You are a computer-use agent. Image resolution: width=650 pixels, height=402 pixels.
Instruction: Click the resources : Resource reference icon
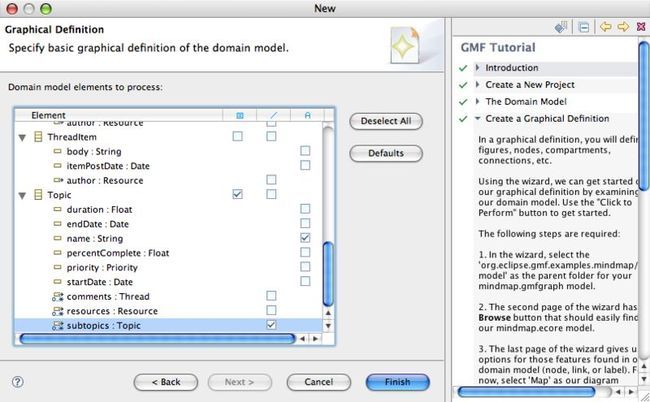click(x=58, y=311)
